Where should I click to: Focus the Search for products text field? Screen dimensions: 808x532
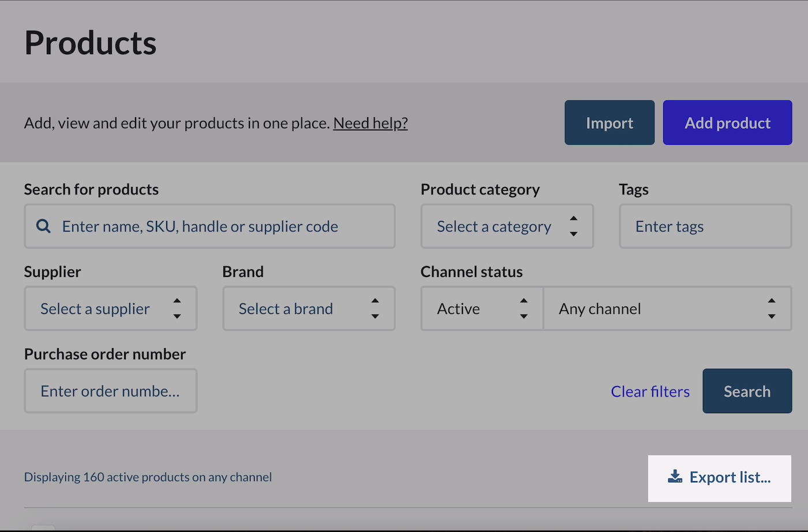point(219,226)
